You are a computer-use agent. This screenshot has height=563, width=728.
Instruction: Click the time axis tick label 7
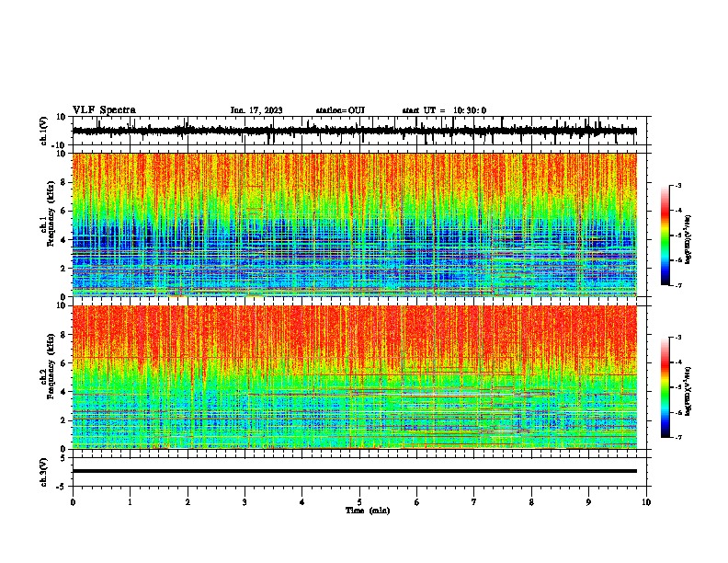pos(474,502)
